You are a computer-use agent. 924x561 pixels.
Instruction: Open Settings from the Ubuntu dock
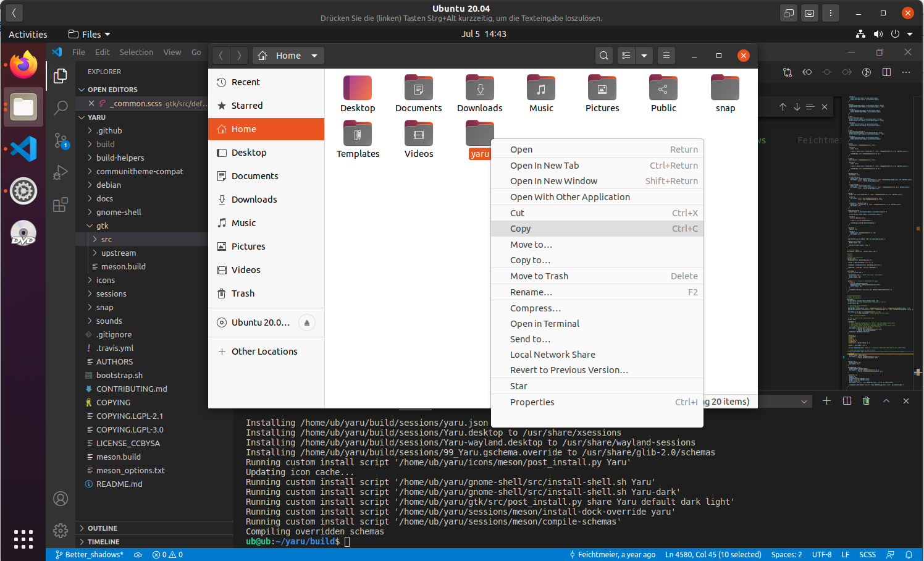(x=23, y=191)
